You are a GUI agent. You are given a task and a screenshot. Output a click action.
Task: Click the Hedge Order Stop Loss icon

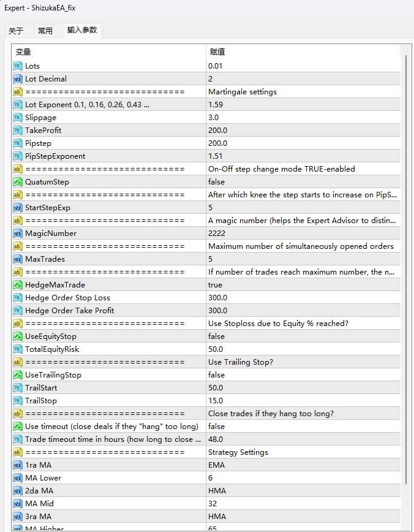(18, 298)
